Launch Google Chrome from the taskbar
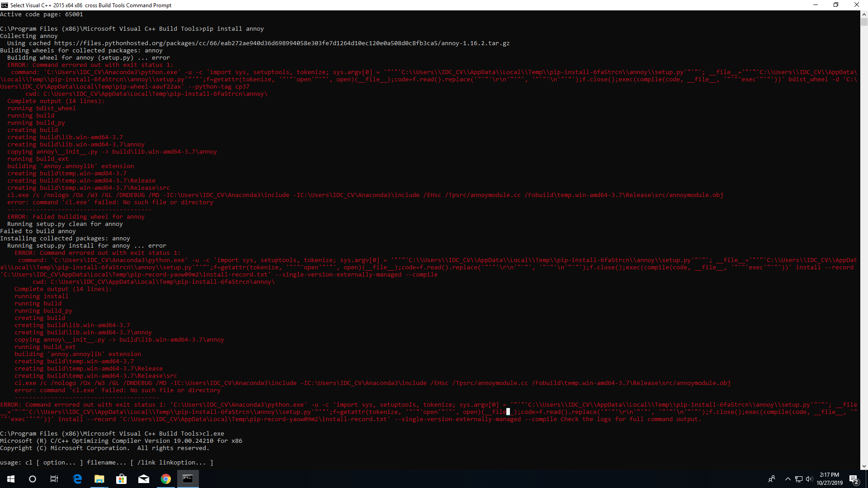 click(x=165, y=479)
